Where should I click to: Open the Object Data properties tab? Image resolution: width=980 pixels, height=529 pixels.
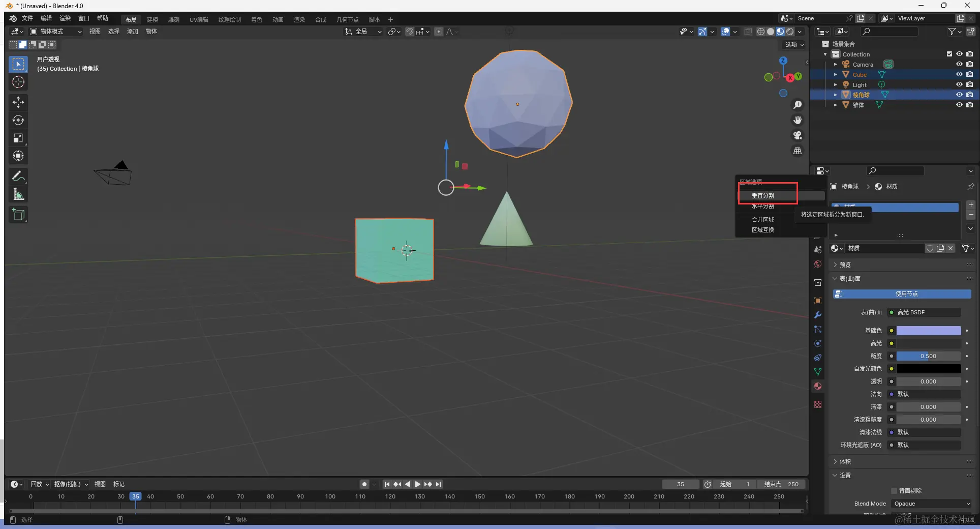818,372
